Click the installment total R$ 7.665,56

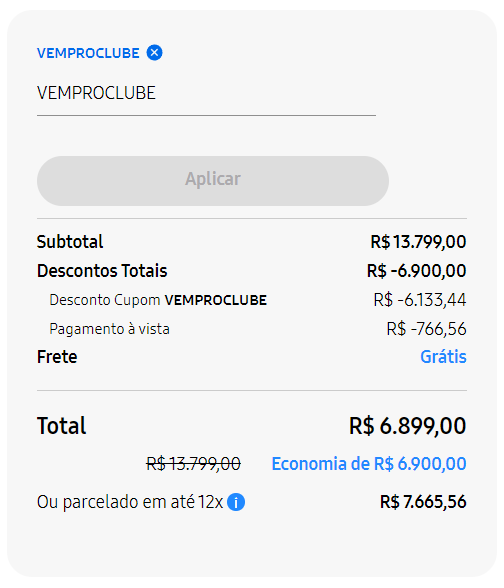(x=423, y=502)
